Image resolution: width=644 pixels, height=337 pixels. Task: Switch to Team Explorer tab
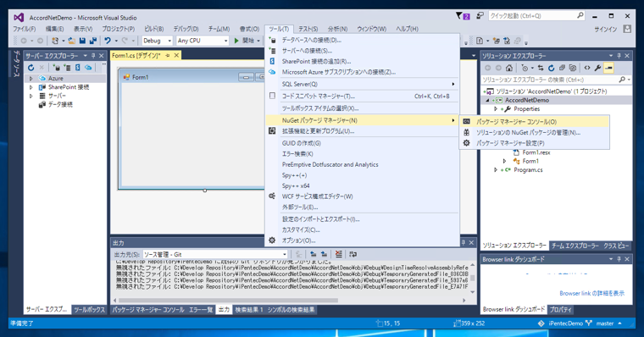point(575,246)
